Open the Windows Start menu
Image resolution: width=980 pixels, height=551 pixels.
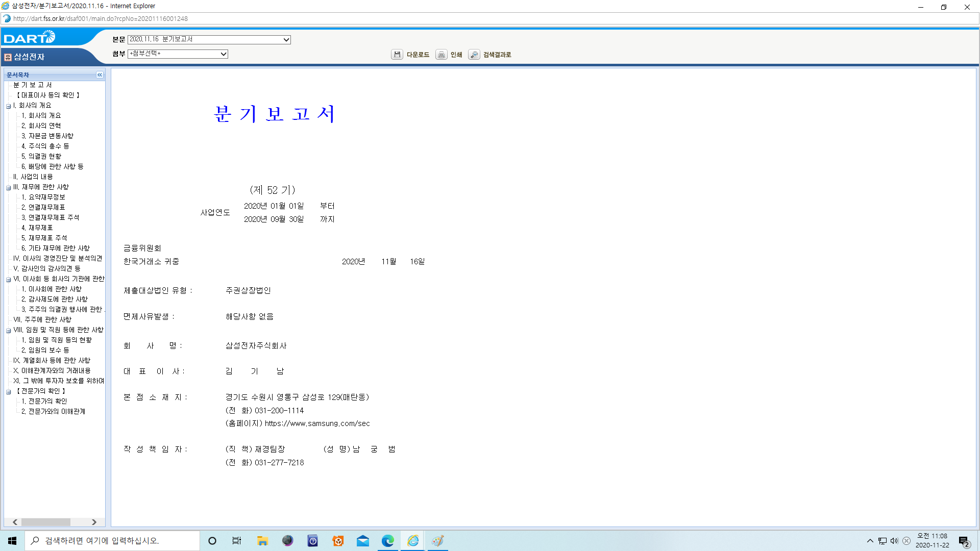(x=12, y=541)
